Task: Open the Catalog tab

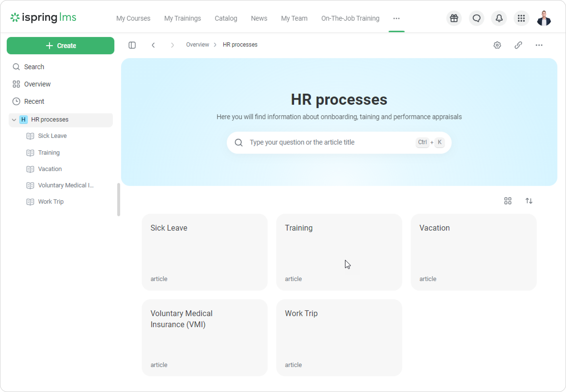Action: pos(226,18)
